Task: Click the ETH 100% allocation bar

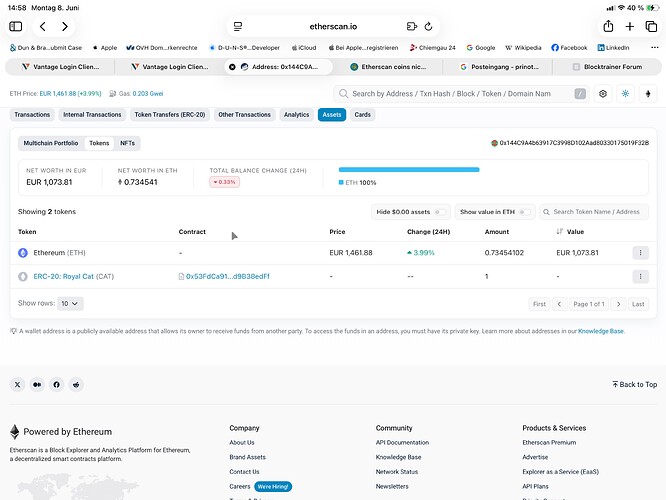Action: click(x=409, y=169)
